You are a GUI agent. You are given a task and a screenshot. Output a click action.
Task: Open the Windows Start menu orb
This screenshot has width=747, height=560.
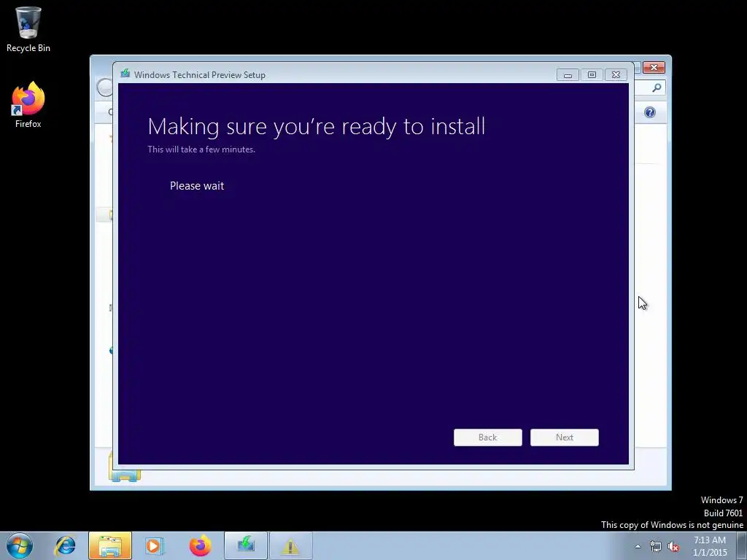pyautogui.click(x=20, y=545)
